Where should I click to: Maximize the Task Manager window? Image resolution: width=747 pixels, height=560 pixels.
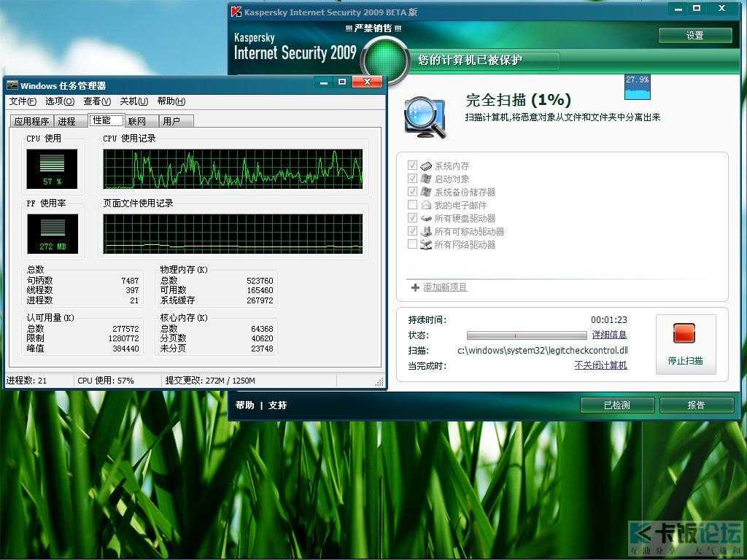point(342,82)
